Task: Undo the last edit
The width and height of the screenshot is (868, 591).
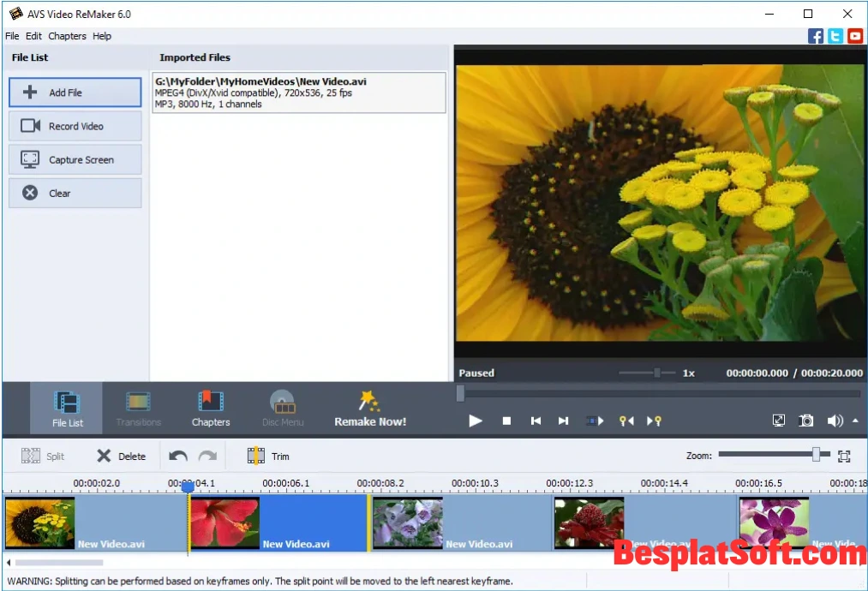Action: coord(177,456)
